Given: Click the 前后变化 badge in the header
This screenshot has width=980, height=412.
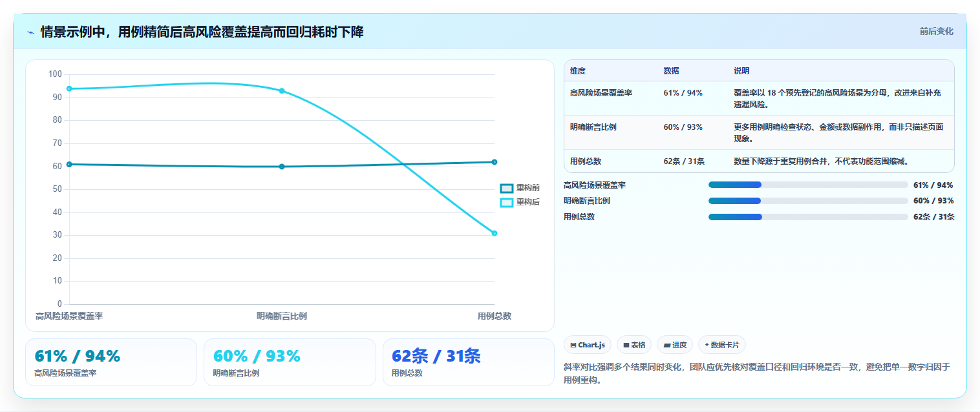Looking at the screenshot, I should (936, 31).
